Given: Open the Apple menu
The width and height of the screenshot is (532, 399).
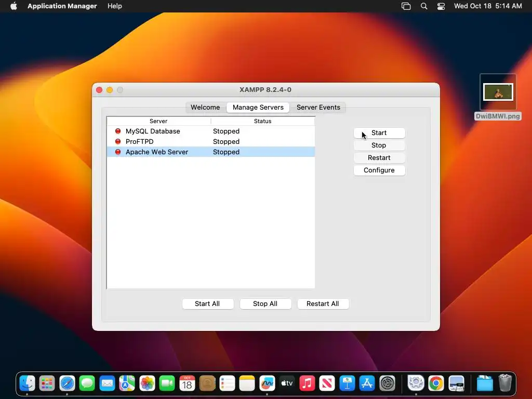Looking at the screenshot, I should tap(14, 6).
